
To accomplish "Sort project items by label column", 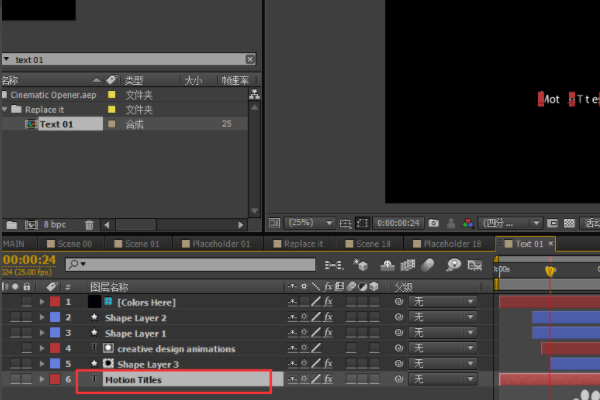I will (111, 80).
